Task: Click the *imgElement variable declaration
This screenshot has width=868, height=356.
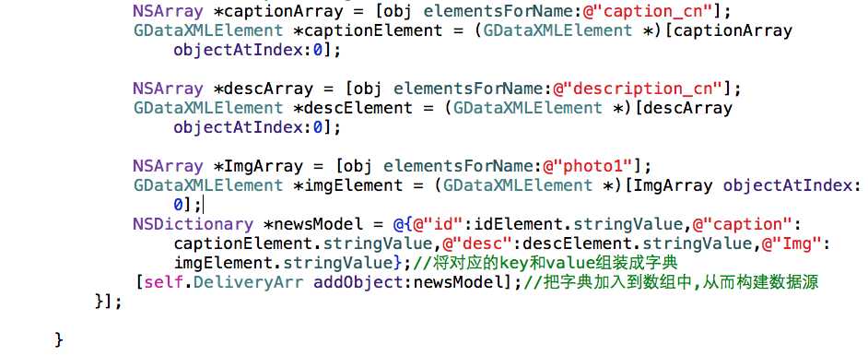Action: point(347,185)
